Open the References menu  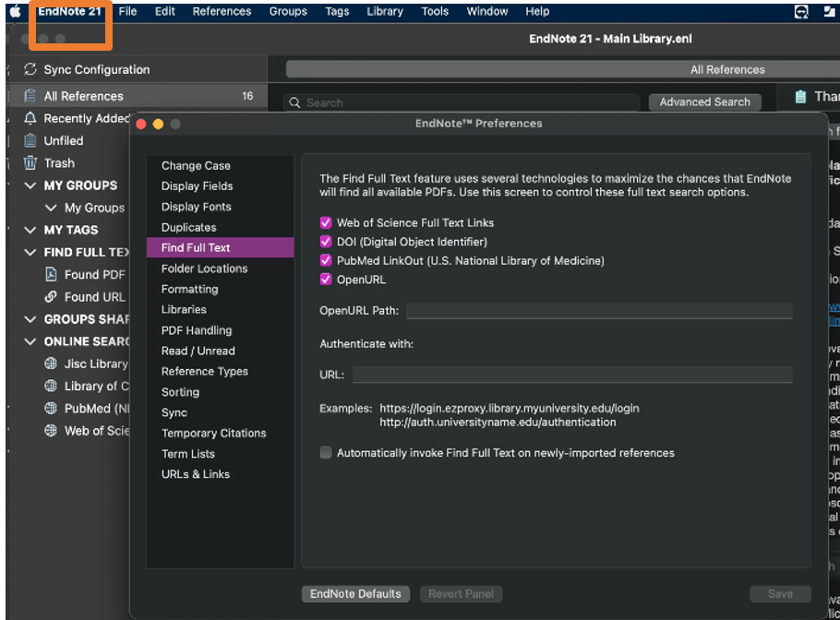(222, 12)
